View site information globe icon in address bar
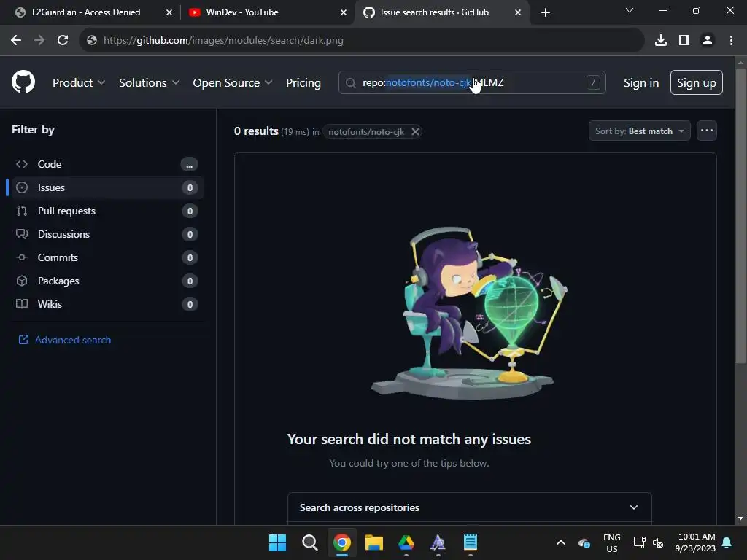This screenshot has width=747, height=560. pos(92,41)
